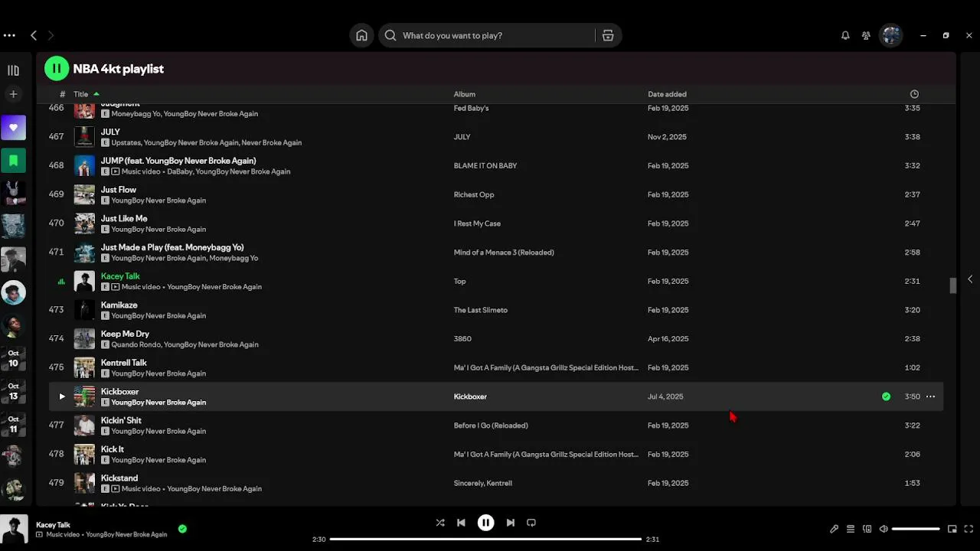Open Mind of a Menace 3 (Reloaded) album
The height and width of the screenshot is (551, 980).
pyautogui.click(x=504, y=253)
